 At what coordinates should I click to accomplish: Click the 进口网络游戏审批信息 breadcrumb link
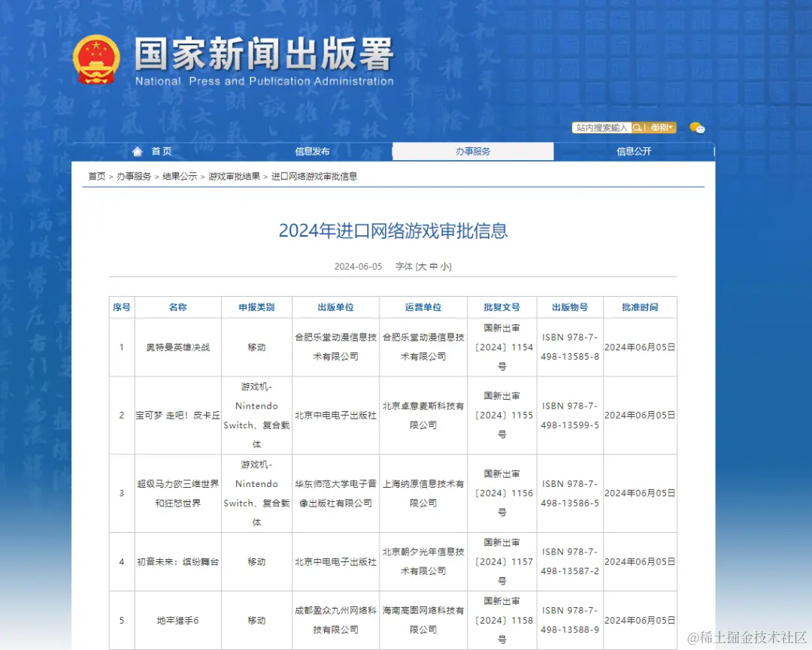click(x=314, y=176)
